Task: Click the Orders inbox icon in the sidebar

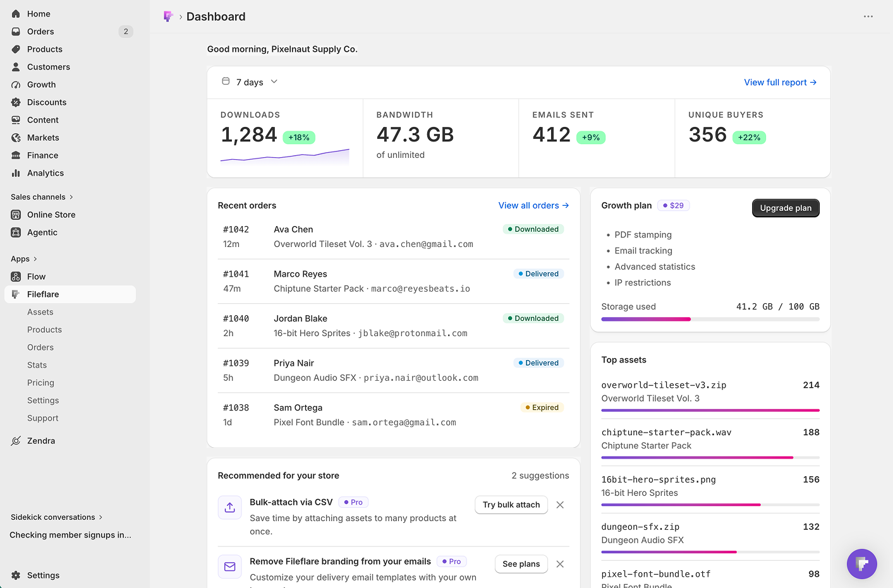Action: [16, 32]
